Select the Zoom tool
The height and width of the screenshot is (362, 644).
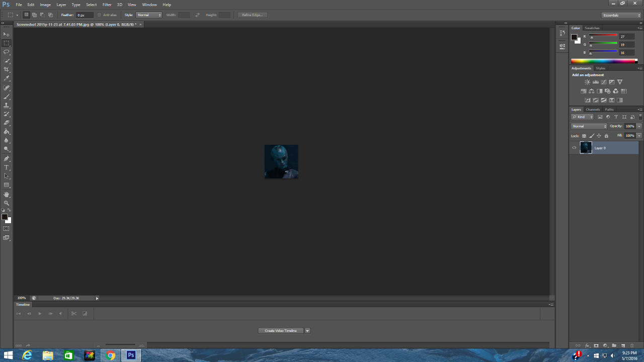click(6, 203)
